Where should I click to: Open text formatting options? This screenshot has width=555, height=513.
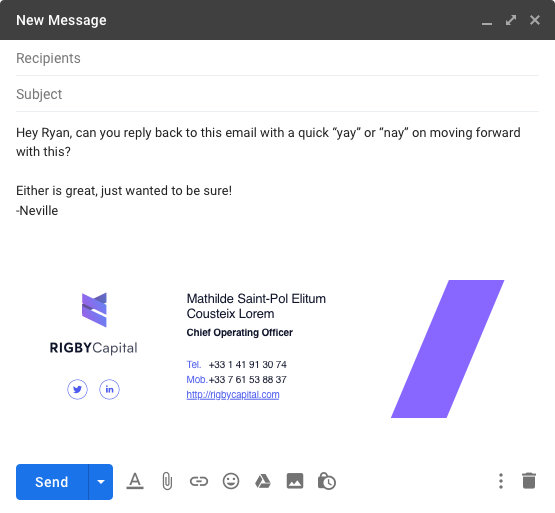tap(135, 481)
